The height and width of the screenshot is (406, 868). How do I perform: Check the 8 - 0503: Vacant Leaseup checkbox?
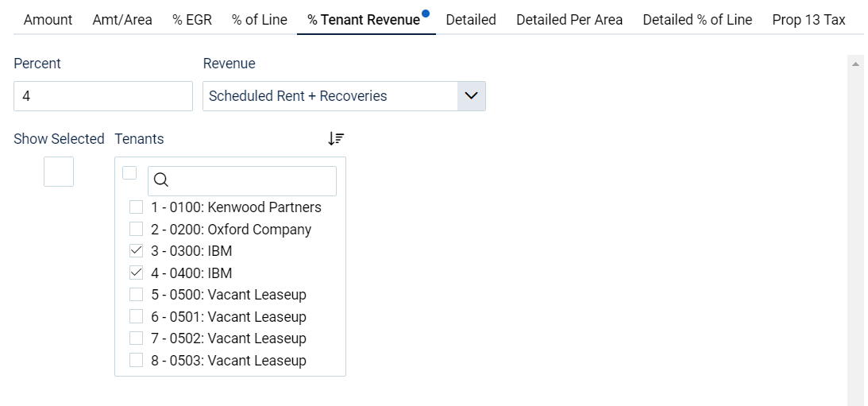point(136,361)
